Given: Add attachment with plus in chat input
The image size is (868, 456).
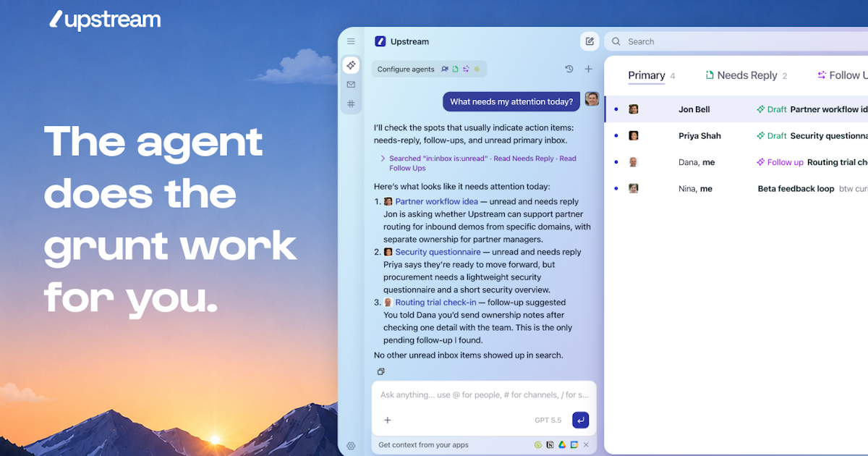Looking at the screenshot, I should click(x=387, y=420).
